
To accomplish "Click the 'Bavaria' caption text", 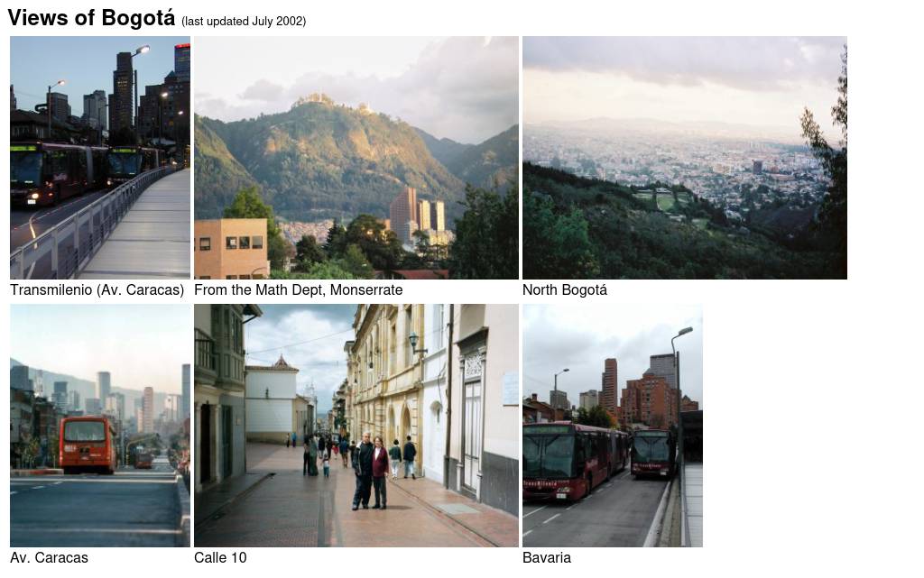I will tap(547, 558).
